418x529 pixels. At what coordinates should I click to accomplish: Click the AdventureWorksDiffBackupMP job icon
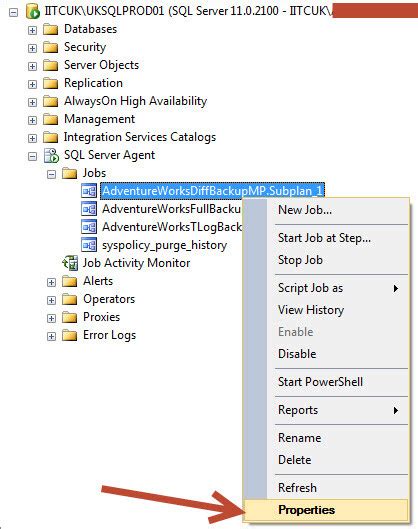[x=89, y=191]
